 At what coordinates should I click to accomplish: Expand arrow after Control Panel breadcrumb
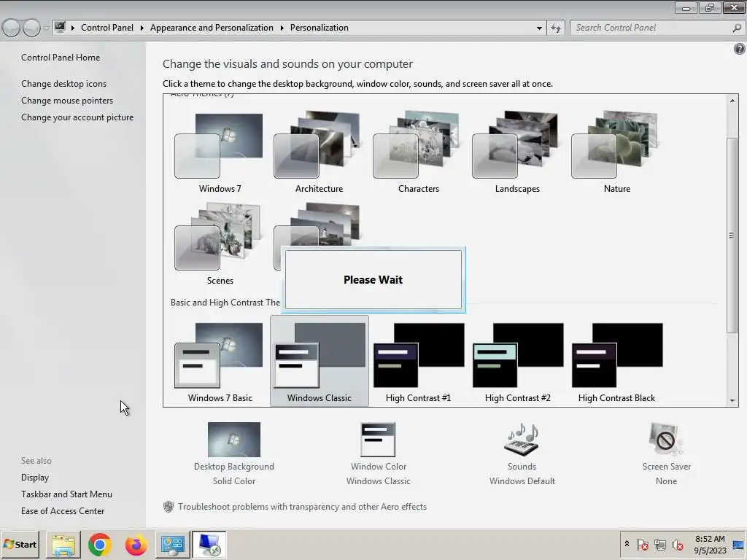142,28
